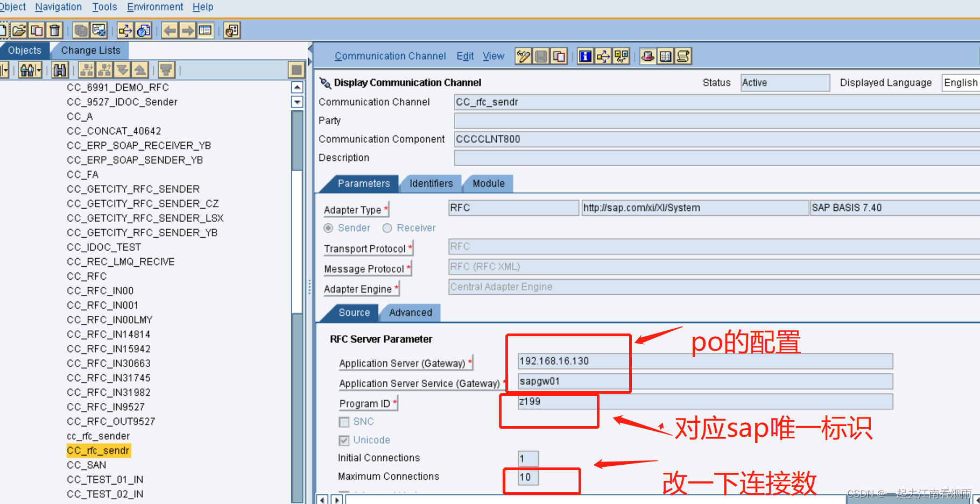The height and width of the screenshot is (504, 980).
Task: Switch to the Advanced tab
Action: (x=410, y=313)
